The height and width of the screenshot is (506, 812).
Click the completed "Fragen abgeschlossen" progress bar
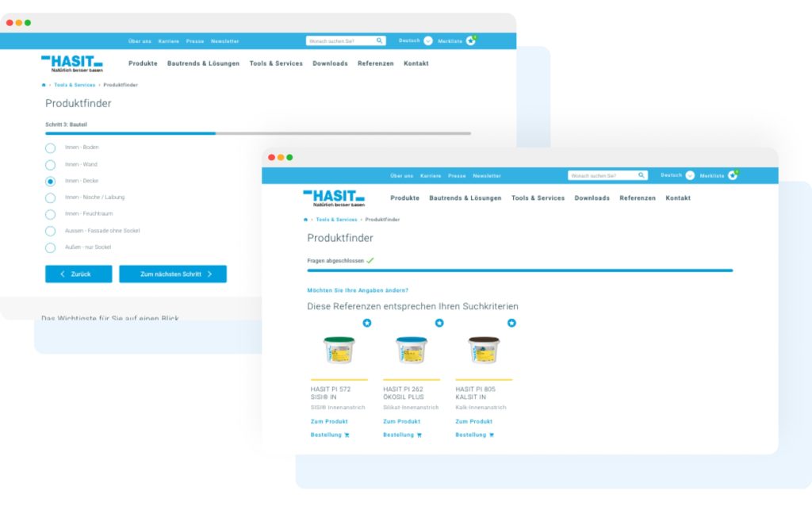pos(520,270)
